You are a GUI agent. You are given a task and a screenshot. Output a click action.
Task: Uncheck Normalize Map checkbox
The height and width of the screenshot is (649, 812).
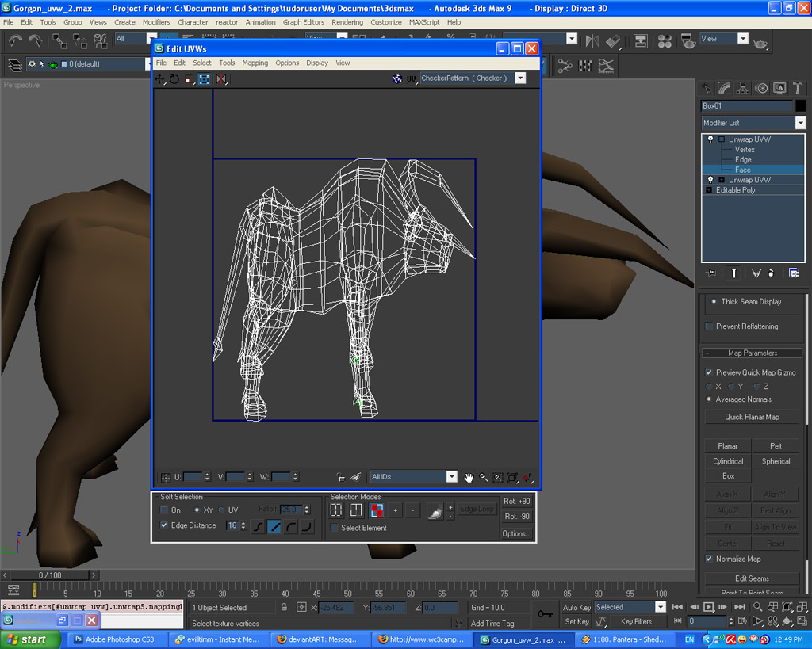click(x=709, y=559)
